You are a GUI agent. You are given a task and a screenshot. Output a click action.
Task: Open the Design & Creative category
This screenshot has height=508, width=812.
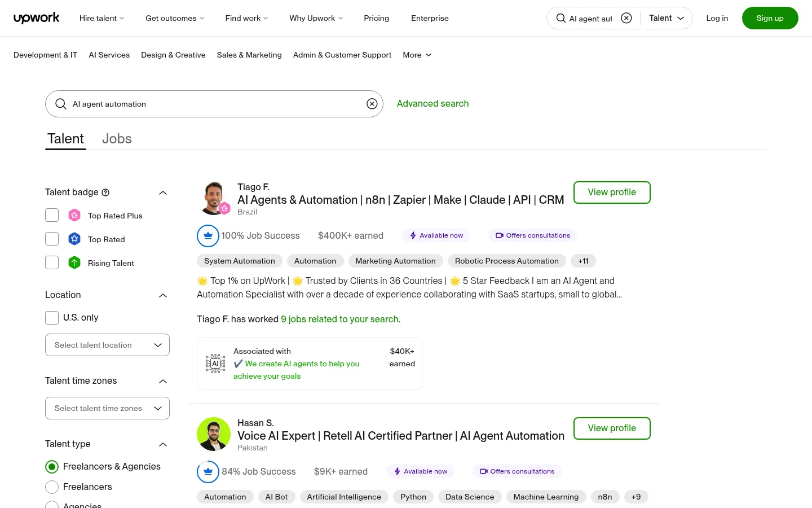click(x=173, y=55)
